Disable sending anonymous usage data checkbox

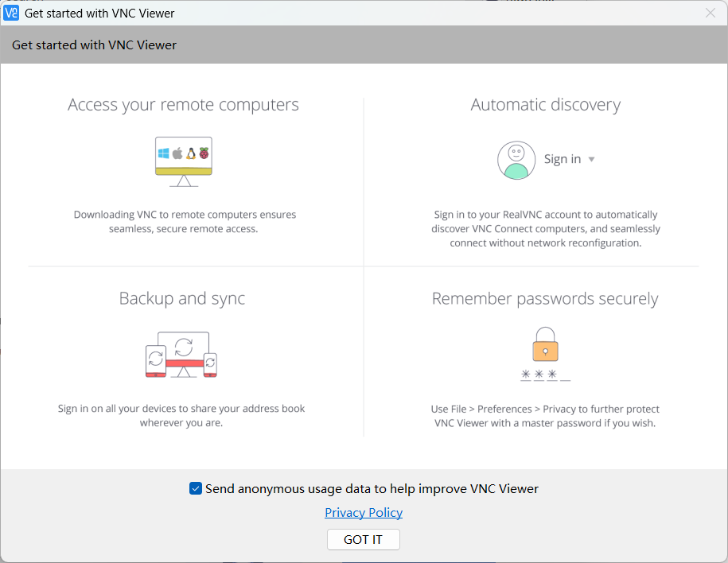point(196,488)
